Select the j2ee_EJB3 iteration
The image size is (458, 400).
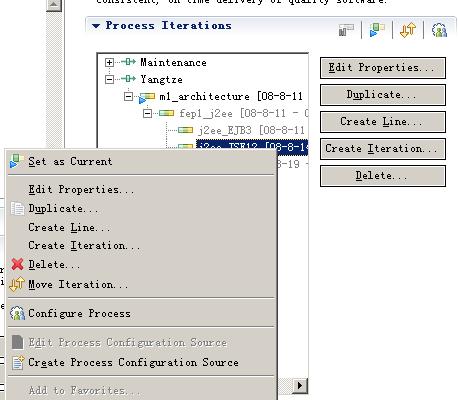(x=252, y=130)
